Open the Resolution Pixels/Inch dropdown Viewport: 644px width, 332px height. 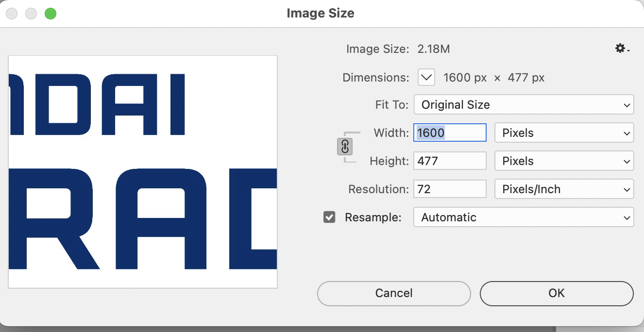coord(564,189)
